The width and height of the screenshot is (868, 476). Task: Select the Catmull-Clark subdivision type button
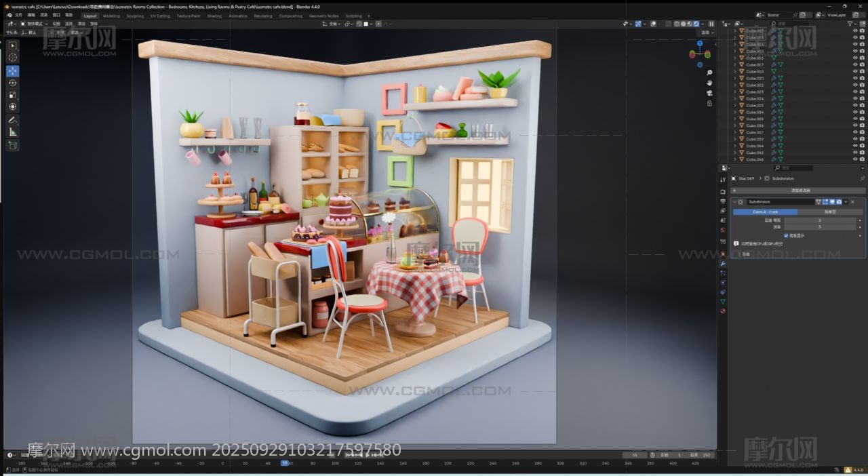click(765, 212)
